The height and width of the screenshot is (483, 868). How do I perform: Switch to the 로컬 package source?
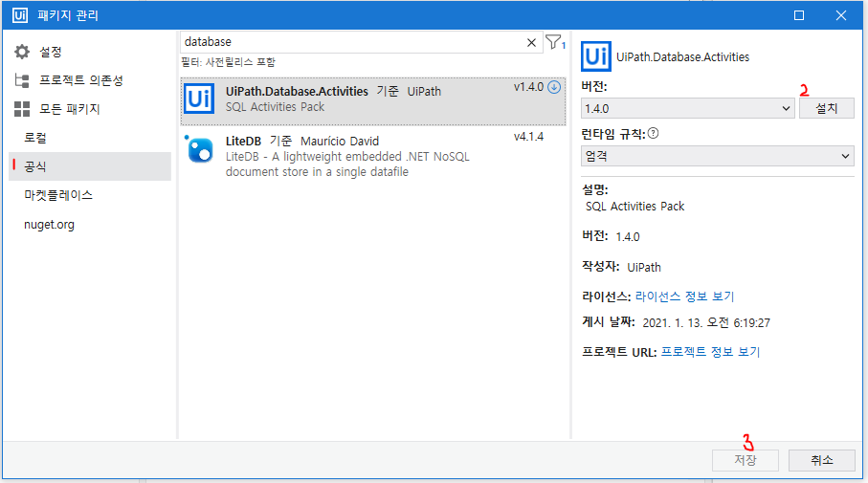pyautogui.click(x=35, y=138)
